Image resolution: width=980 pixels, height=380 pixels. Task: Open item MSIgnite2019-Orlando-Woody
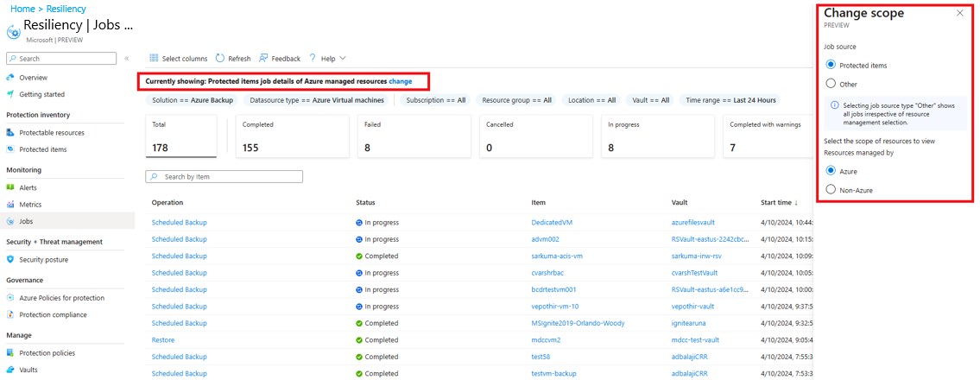[x=579, y=323]
